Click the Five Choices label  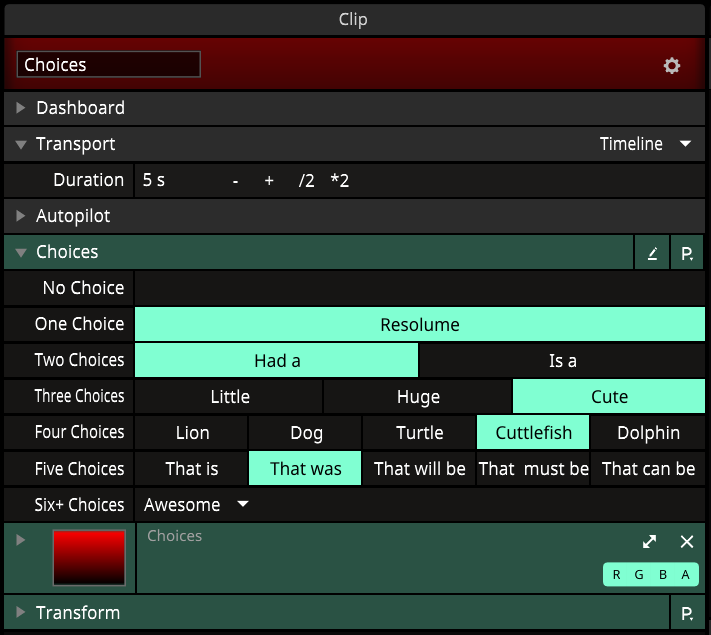coord(79,469)
